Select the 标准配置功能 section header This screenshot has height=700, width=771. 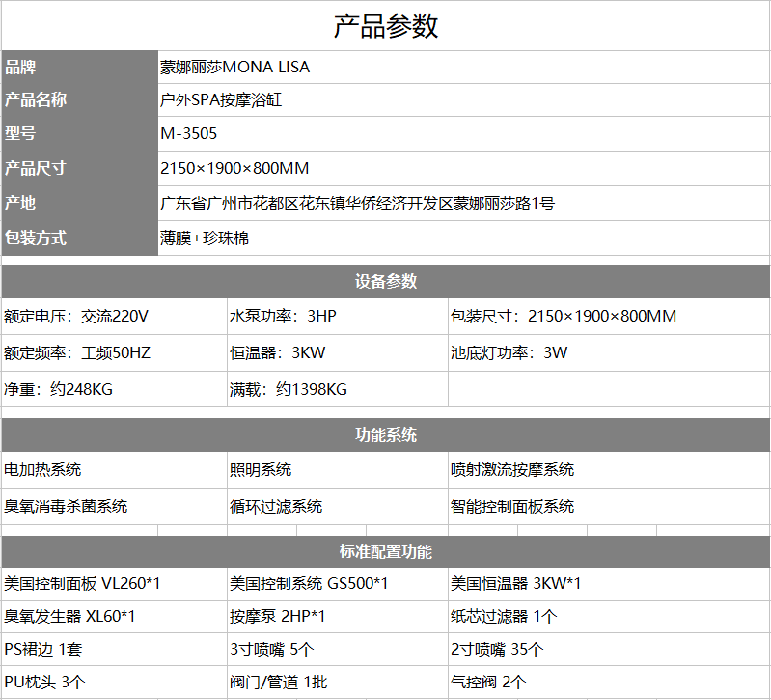pyautogui.click(x=386, y=551)
